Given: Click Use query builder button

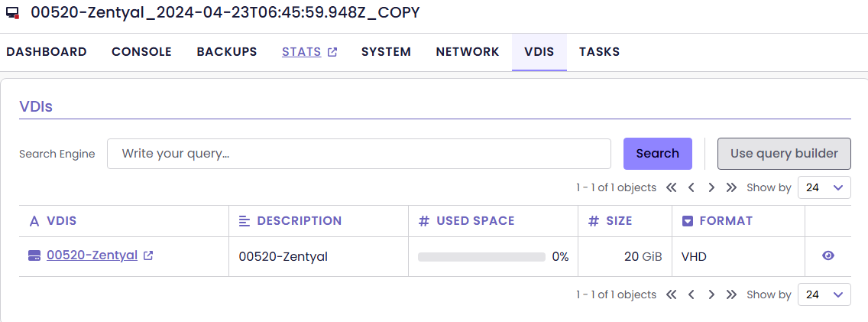Looking at the screenshot, I should click(x=784, y=154).
